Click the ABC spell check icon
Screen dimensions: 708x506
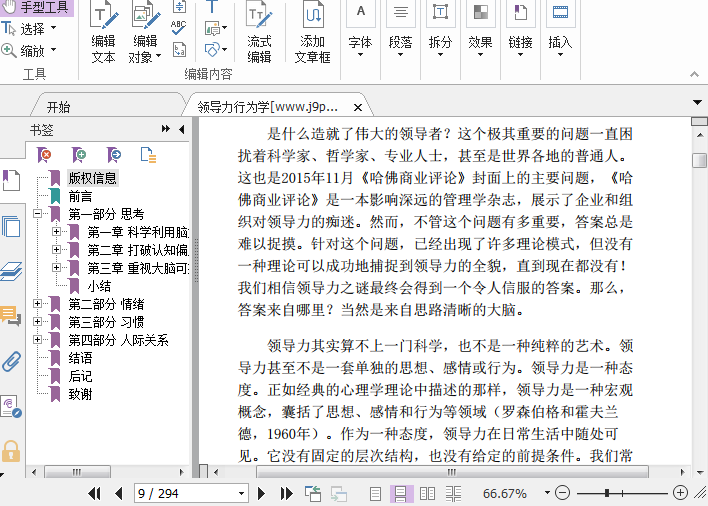pos(179,28)
